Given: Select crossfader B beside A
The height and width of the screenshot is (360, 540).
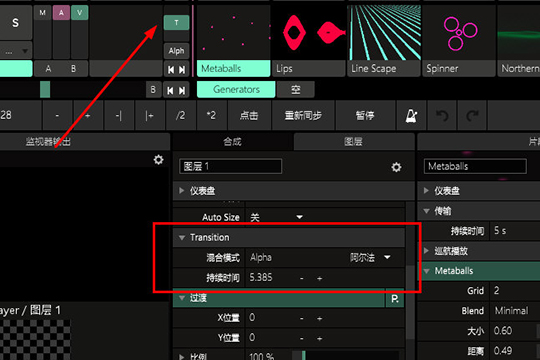Looking at the screenshot, I should (x=73, y=69).
